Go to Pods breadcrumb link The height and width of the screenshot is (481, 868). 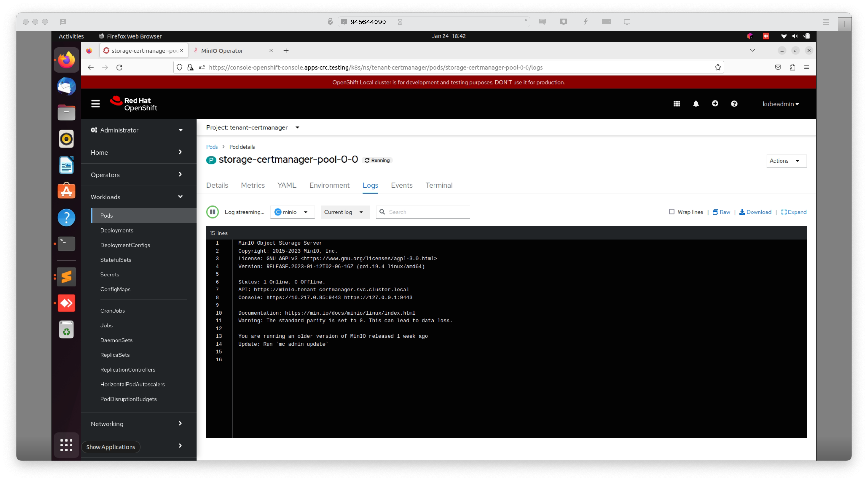click(212, 147)
